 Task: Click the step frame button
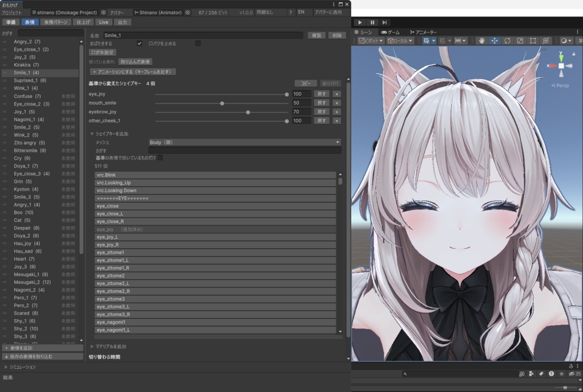coord(384,22)
